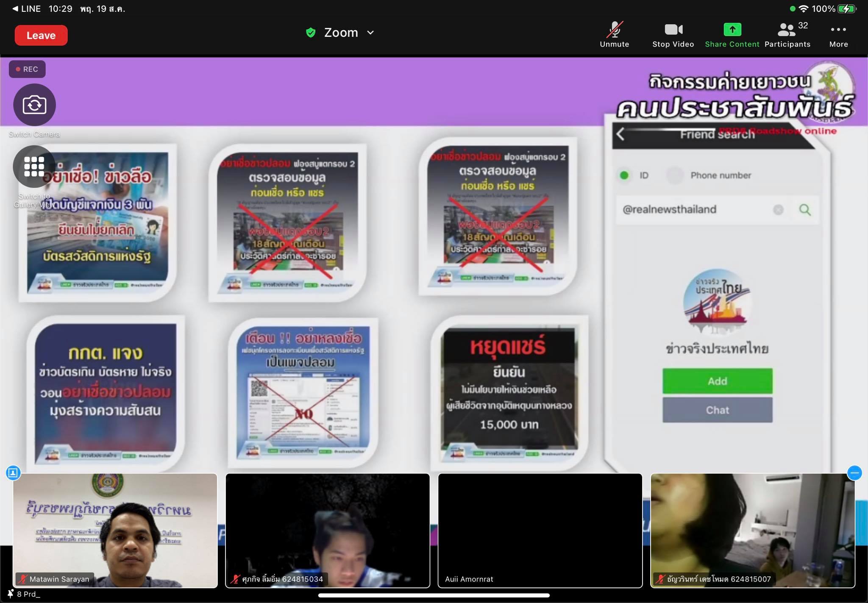
Task: Select the Phone number radio option
Action: point(675,175)
